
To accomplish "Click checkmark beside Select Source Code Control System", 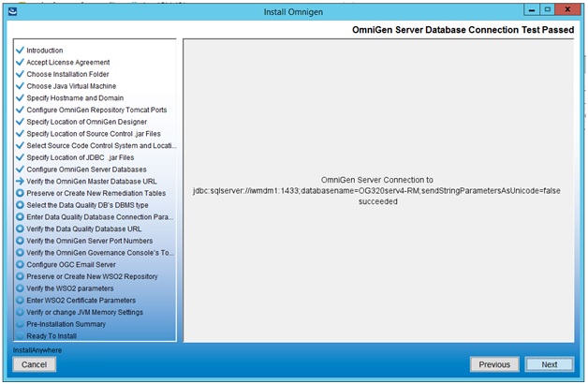I will [x=21, y=145].
